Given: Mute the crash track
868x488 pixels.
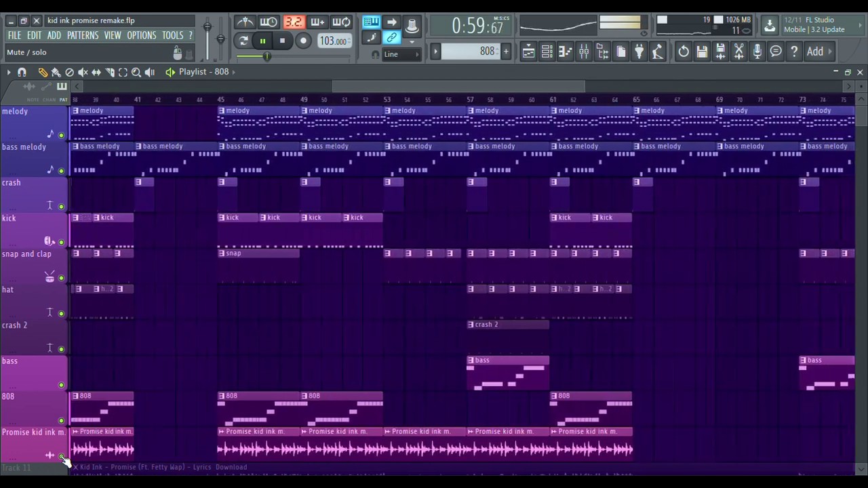Looking at the screenshot, I should tap(61, 207).
